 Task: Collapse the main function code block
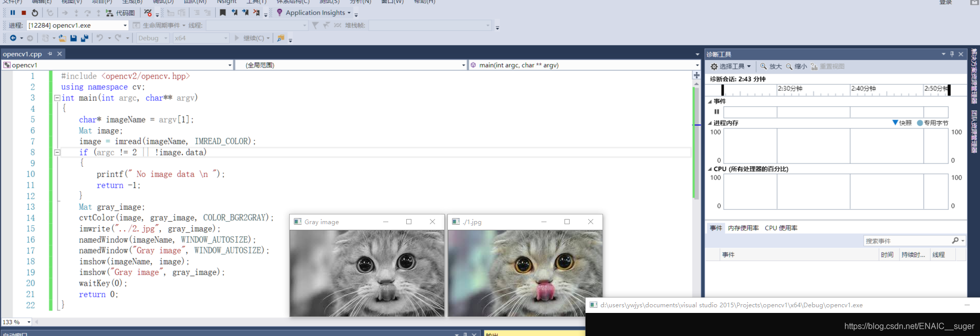pos(57,97)
